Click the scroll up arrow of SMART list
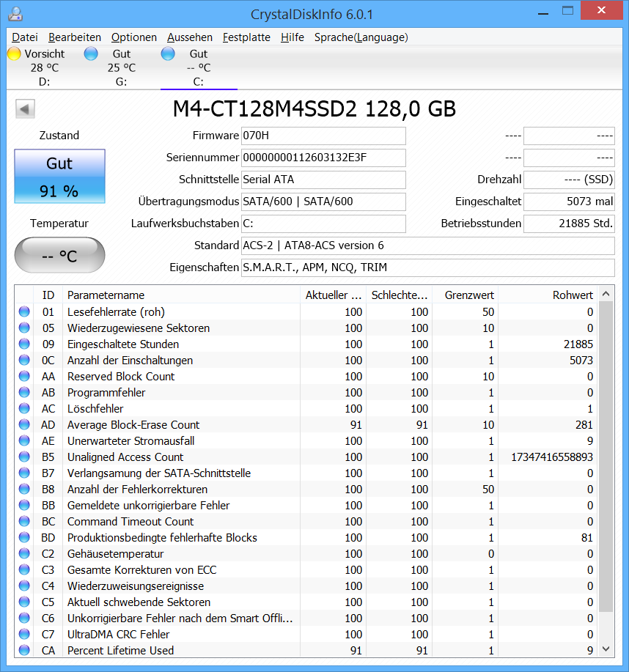Image resolution: width=629 pixels, height=672 pixels. click(606, 294)
